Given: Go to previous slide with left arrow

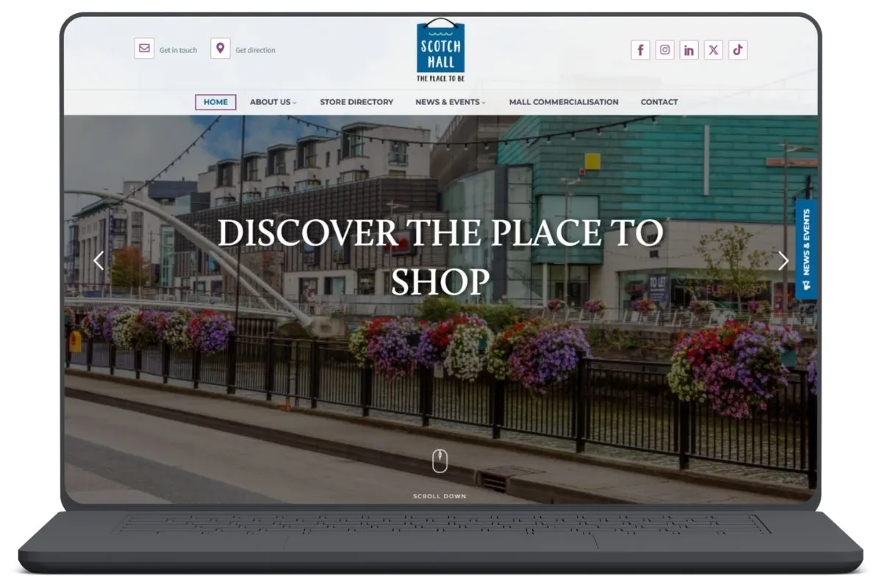Looking at the screenshot, I should (98, 260).
